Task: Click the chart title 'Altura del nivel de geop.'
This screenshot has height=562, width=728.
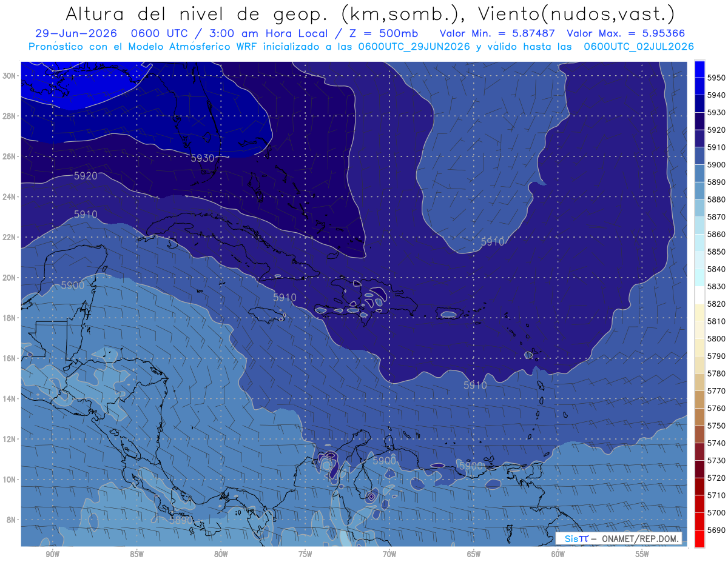Action: 197,13
